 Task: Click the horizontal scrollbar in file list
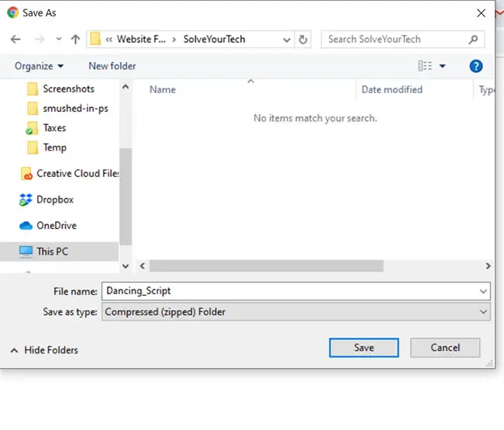266,265
